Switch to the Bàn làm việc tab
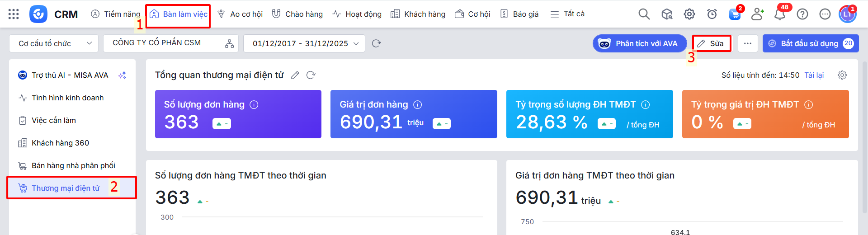868x235 pixels. coord(179,14)
